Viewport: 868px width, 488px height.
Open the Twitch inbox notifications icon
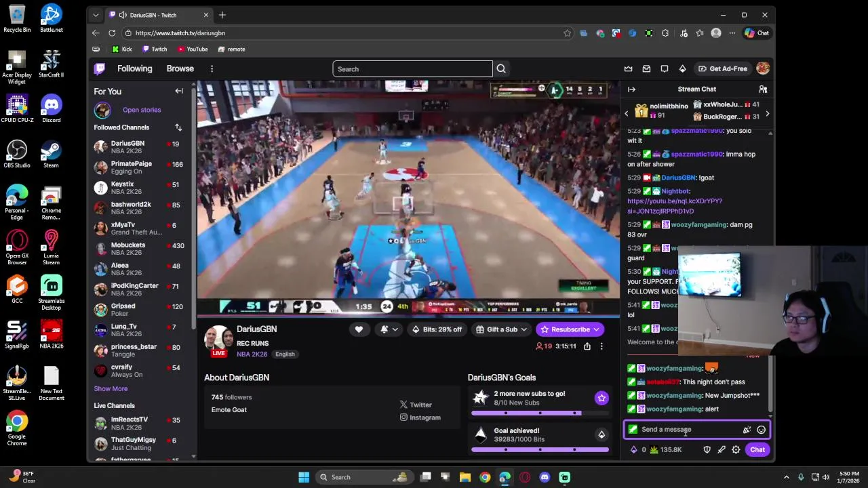click(x=646, y=68)
